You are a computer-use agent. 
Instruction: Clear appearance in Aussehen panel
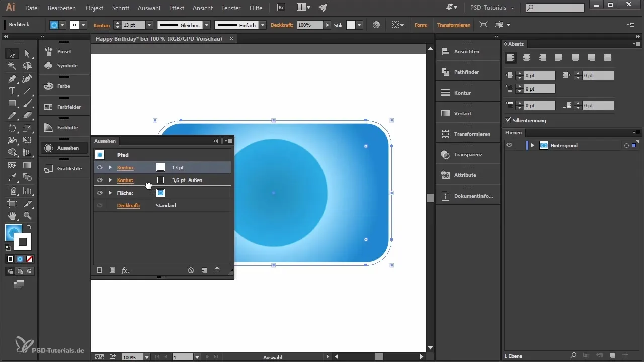(191, 270)
